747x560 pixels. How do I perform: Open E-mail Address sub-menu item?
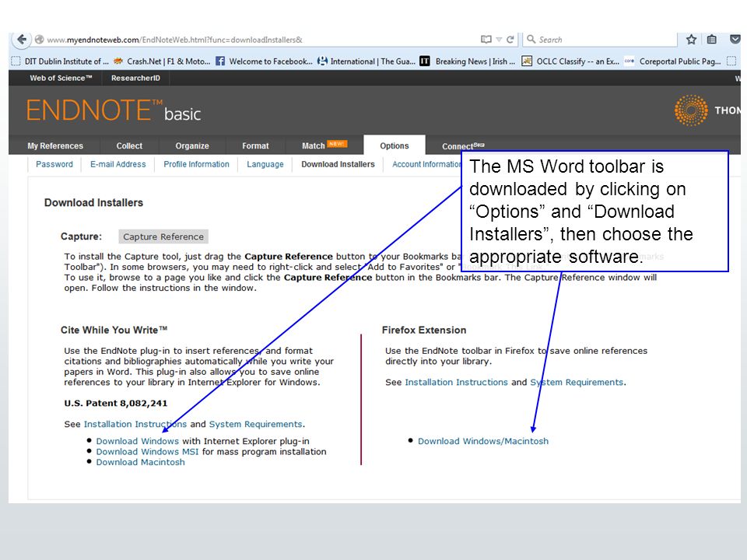pyautogui.click(x=118, y=164)
